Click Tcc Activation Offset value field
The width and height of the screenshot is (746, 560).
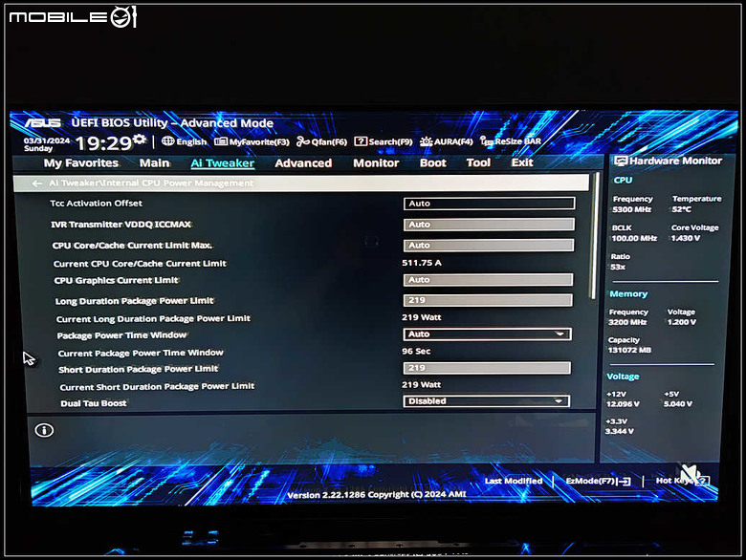coord(489,204)
